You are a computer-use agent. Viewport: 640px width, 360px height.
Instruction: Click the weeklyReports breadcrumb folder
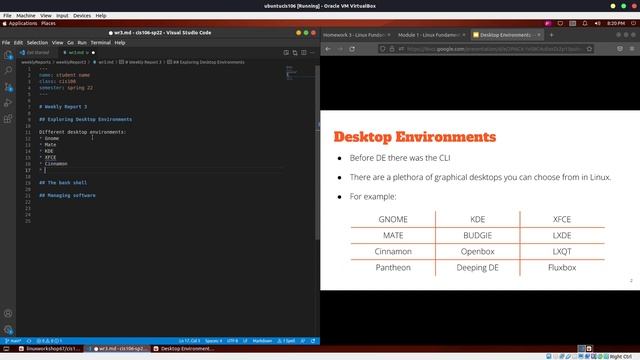[36, 62]
